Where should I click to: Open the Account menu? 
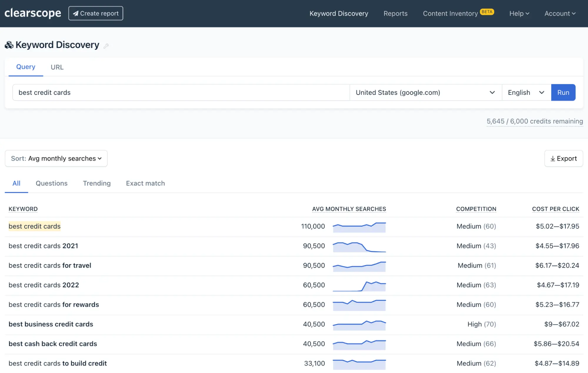coord(559,14)
